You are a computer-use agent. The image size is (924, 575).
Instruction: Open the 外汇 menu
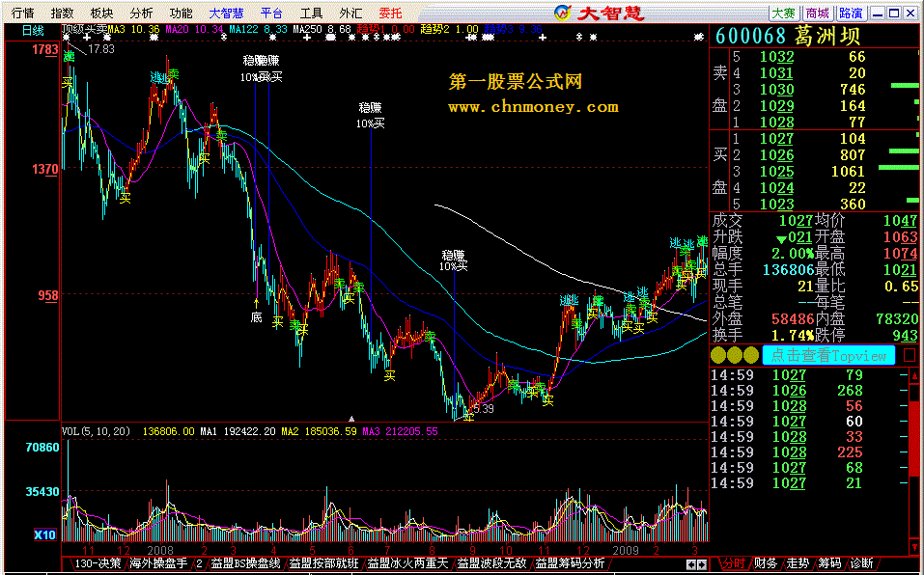[x=350, y=13]
